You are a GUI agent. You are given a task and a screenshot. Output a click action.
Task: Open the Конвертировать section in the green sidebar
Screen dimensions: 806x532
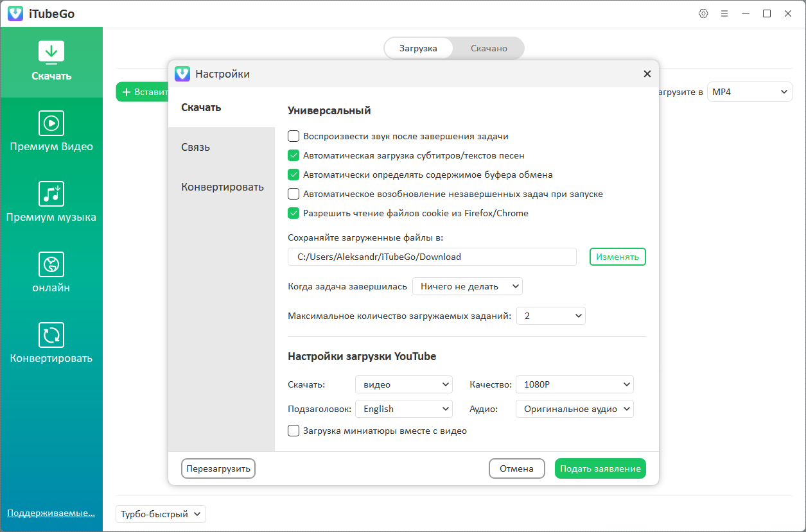(51, 345)
